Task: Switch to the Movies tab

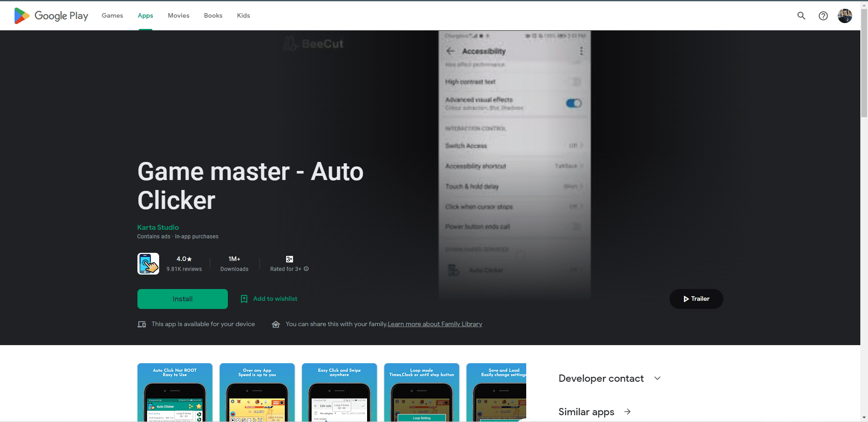Action: click(179, 15)
